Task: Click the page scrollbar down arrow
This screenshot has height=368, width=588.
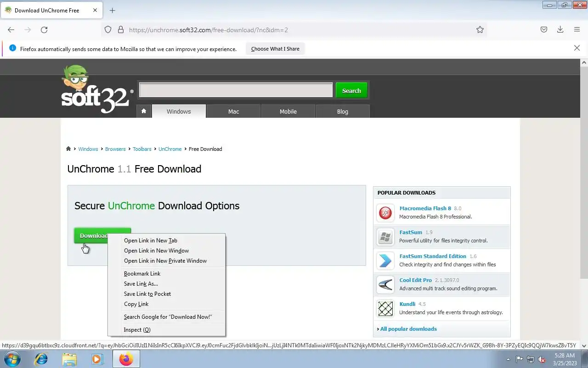Action: (x=584, y=345)
